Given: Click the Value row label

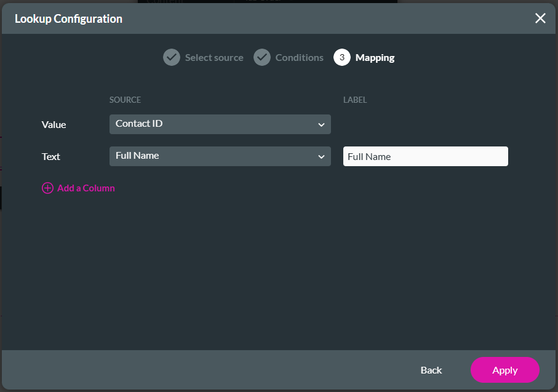Looking at the screenshot, I should pos(54,124).
